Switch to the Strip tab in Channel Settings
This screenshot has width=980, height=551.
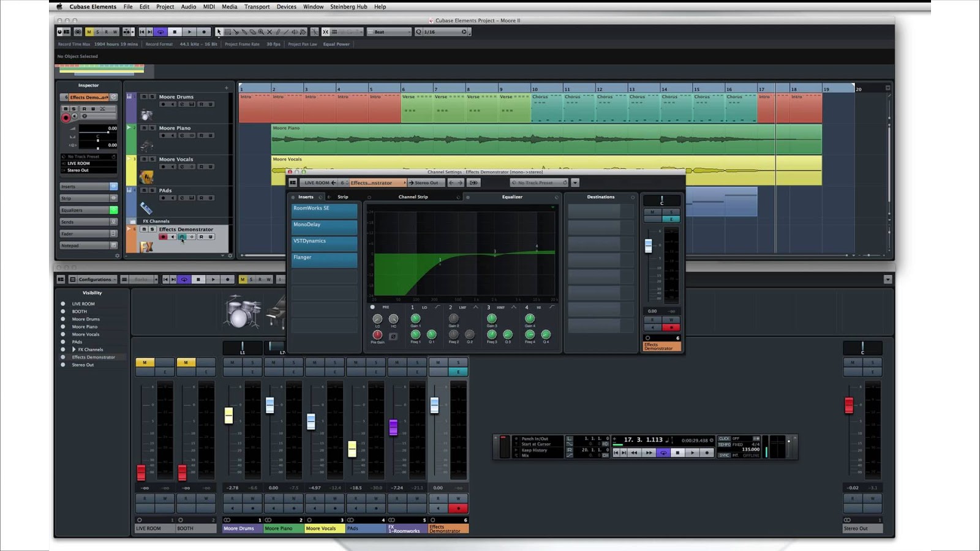coord(343,197)
